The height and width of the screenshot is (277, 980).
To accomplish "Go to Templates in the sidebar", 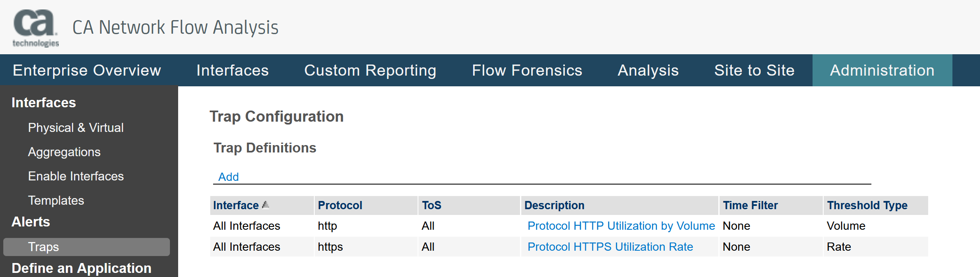I will point(56,201).
